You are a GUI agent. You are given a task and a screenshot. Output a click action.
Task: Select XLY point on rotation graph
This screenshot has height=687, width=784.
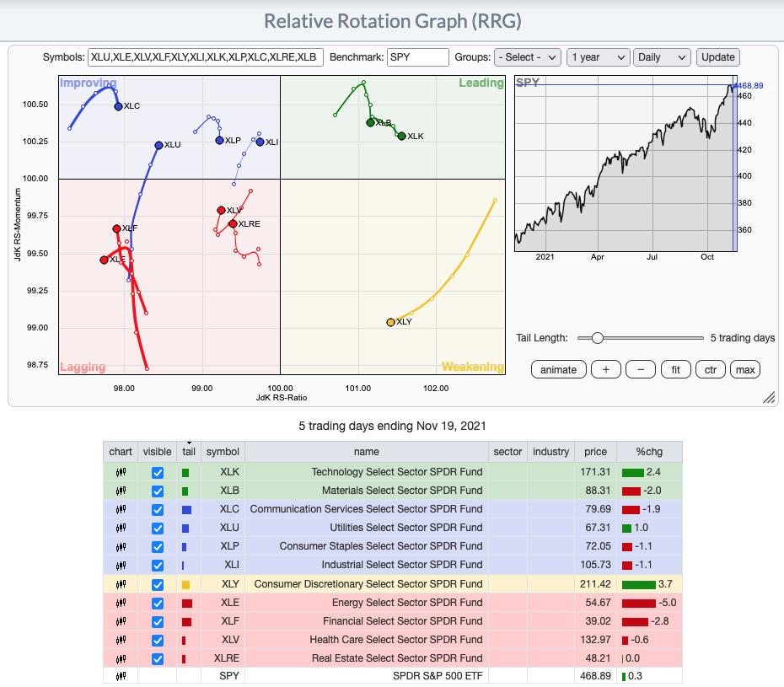390,323
